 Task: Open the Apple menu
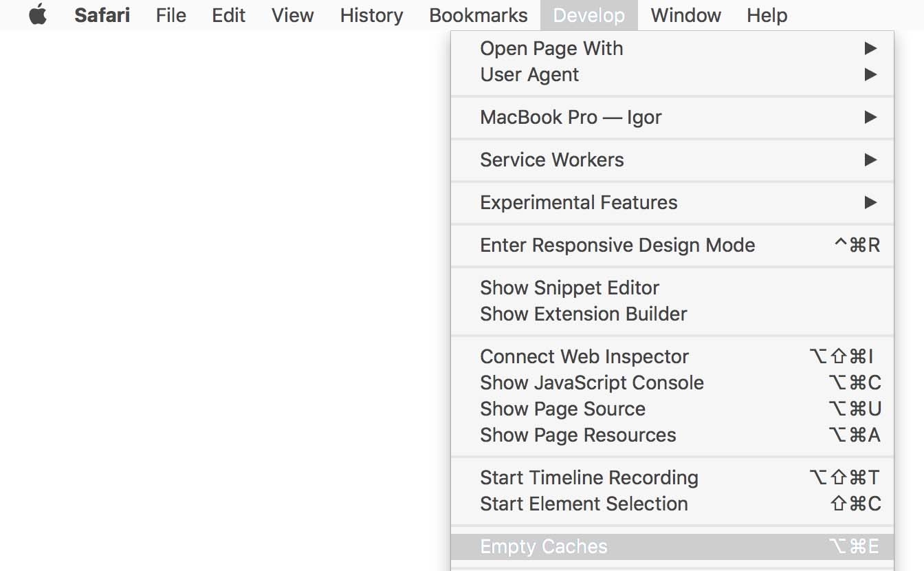[x=38, y=14]
